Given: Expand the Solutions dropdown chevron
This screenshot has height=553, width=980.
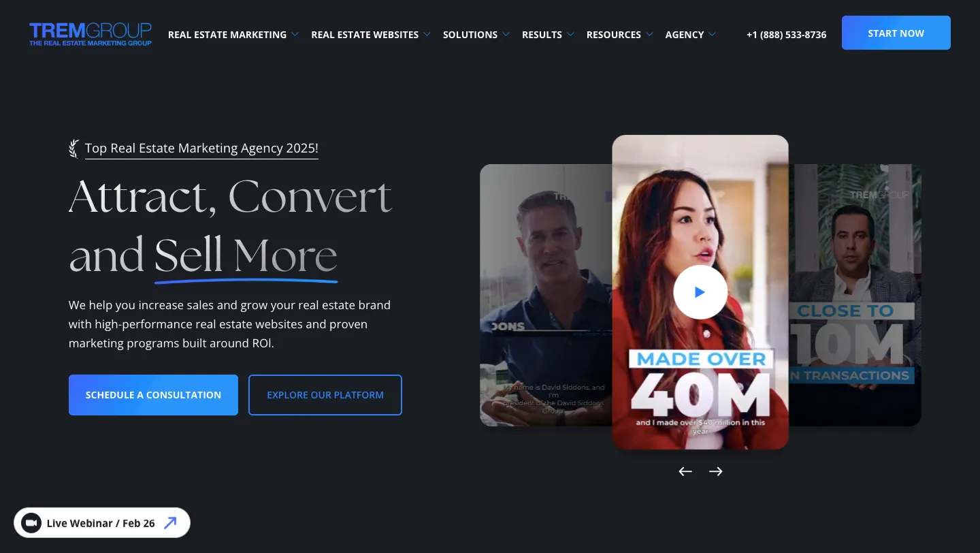Looking at the screenshot, I should (x=506, y=34).
